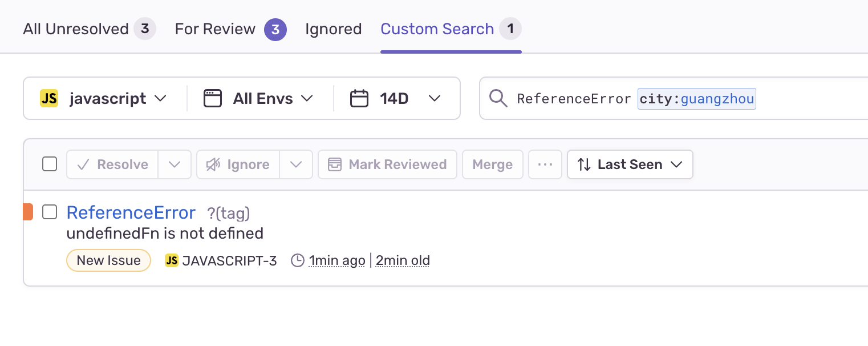Click the small JS badge next to JAVASCRIPT-3

[171, 260]
